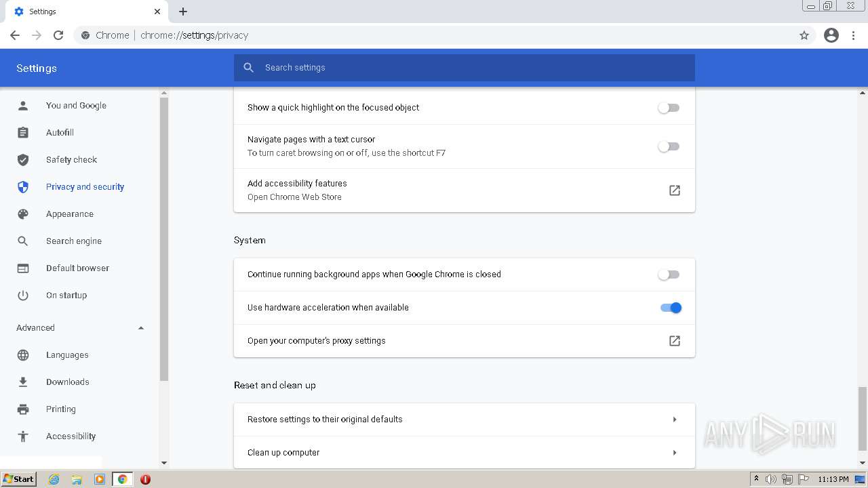Reload the page with the refresh icon

click(58, 35)
